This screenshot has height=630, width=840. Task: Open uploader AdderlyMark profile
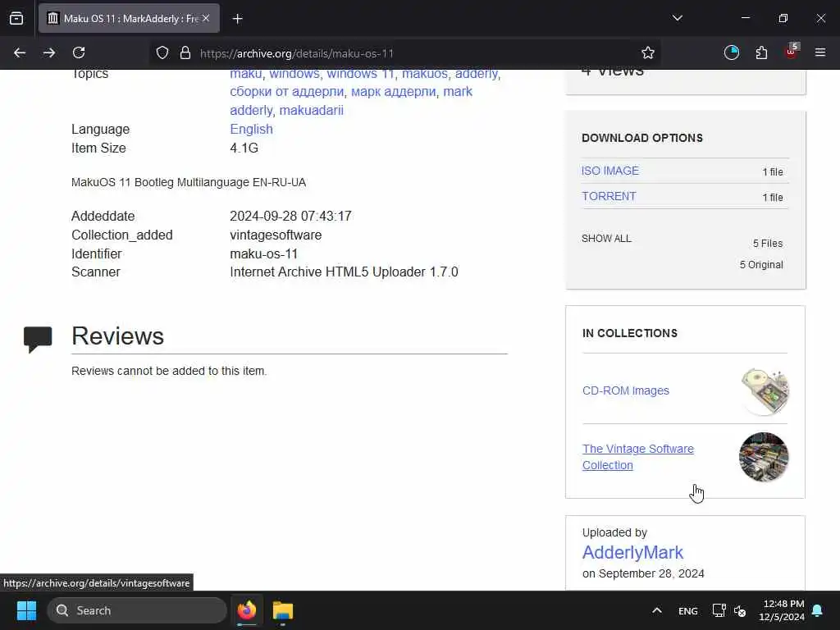[632, 552]
